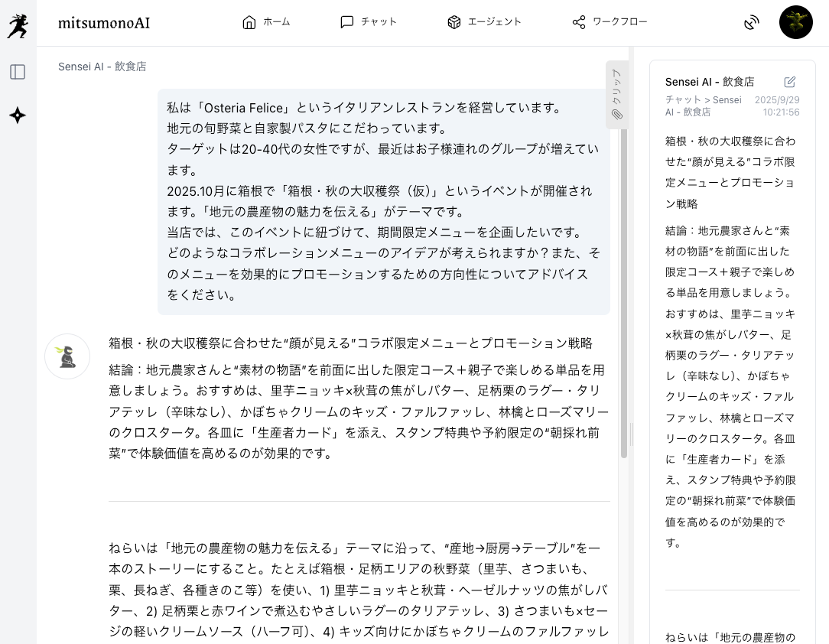Click the edit pencil icon in clip panel
Image resolution: width=829 pixels, height=644 pixels.
tap(790, 82)
